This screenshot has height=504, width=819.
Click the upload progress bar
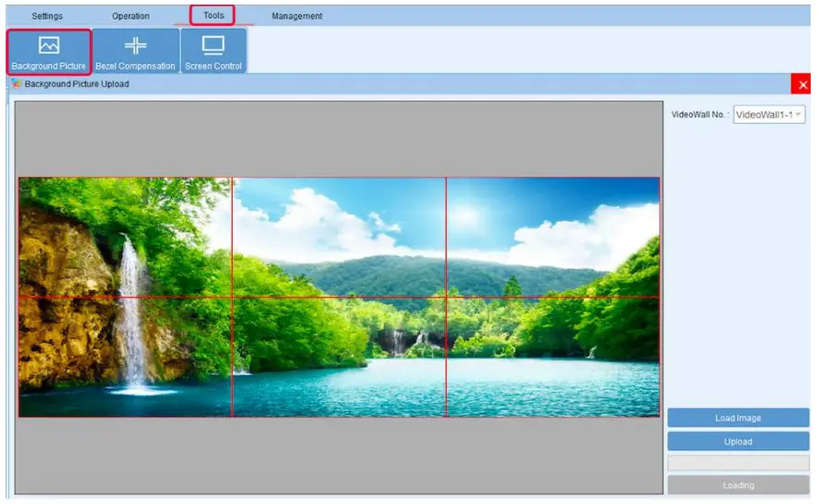point(738,462)
